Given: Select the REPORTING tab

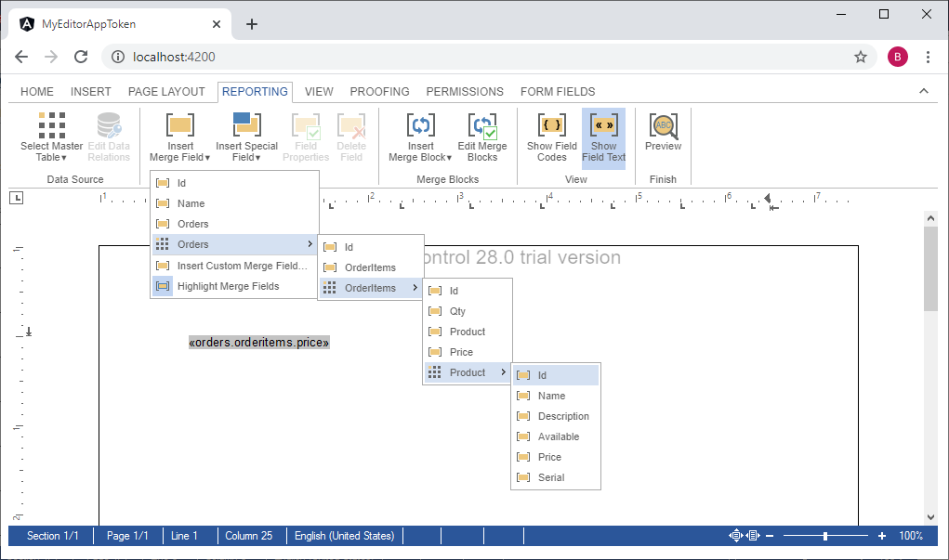Looking at the screenshot, I should 255,91.
